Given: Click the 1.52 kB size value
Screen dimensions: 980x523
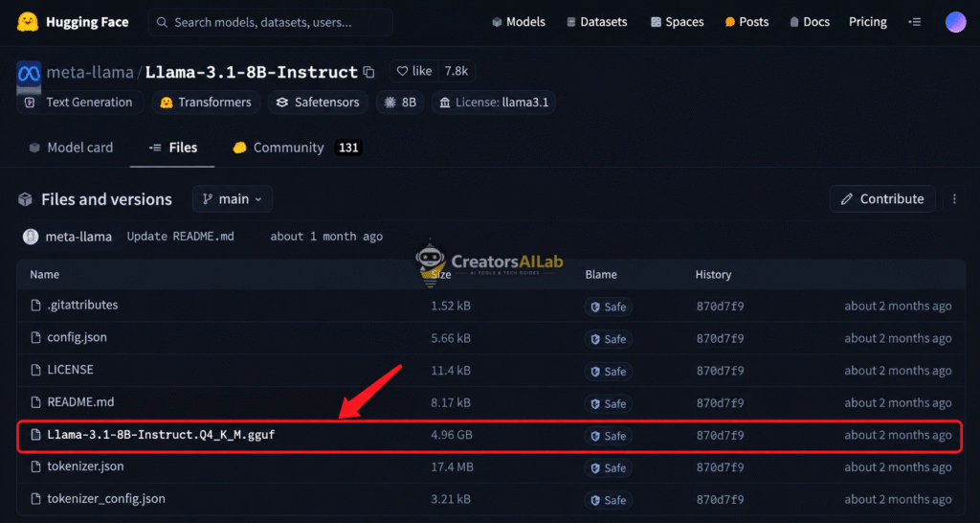Looking at the screenshot, I should [x=451, y=306].
